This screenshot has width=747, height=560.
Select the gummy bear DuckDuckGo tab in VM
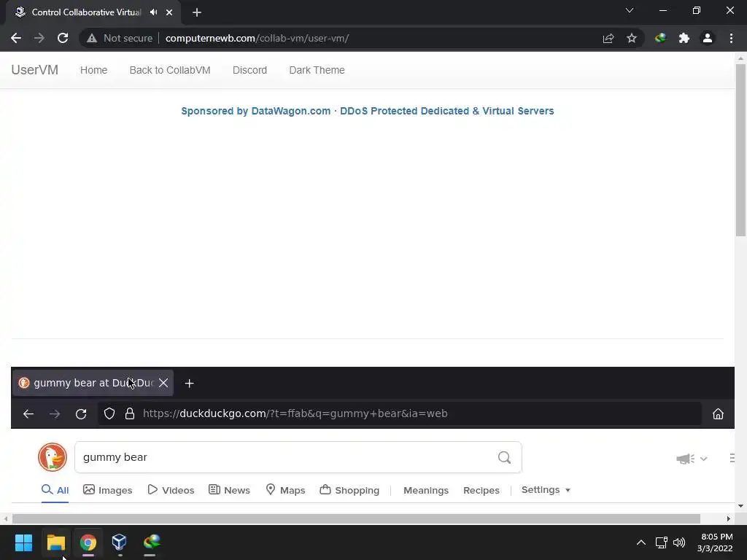93,383
